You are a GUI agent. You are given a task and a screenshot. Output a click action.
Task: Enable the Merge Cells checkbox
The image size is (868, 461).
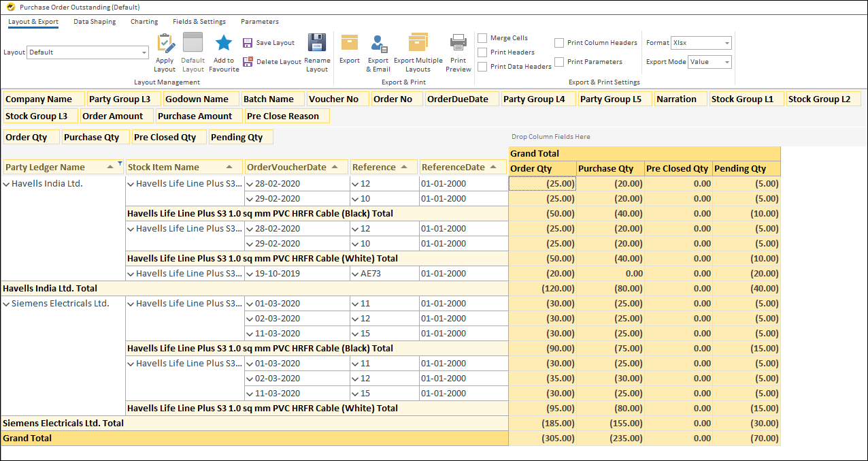pos(483,37)
